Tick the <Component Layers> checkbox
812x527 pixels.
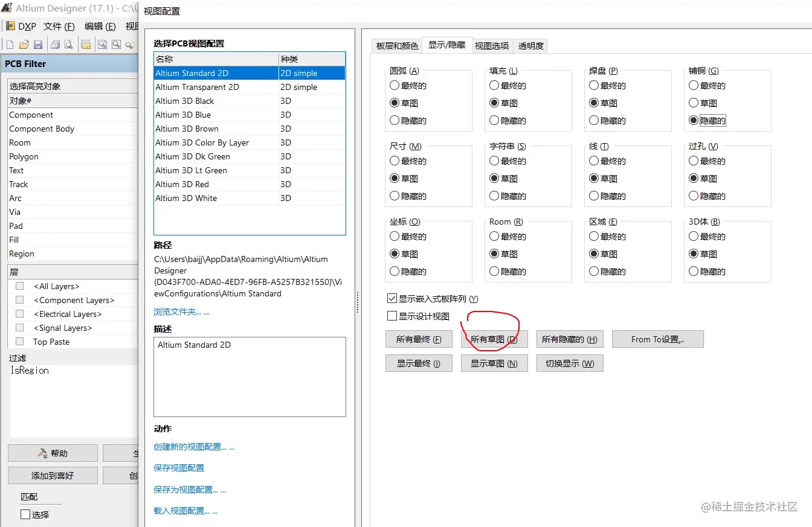point(20,300)
